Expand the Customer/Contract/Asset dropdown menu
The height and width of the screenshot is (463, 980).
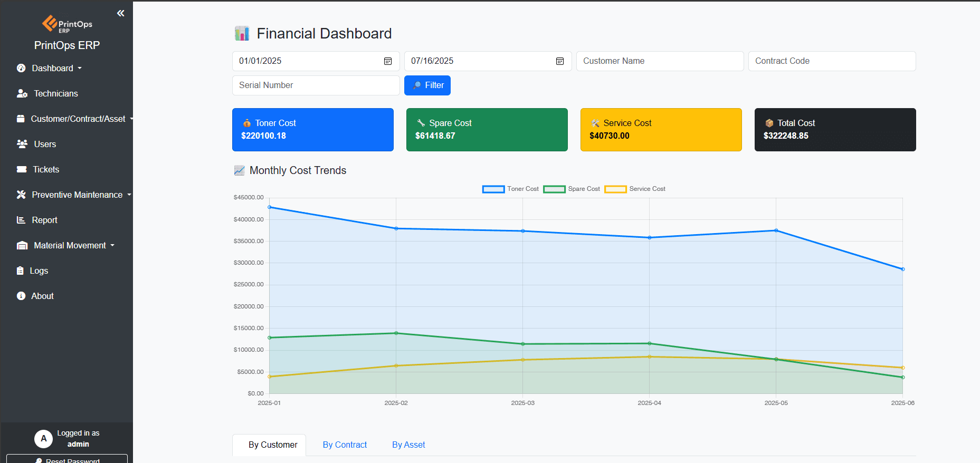tap(131, 119)
